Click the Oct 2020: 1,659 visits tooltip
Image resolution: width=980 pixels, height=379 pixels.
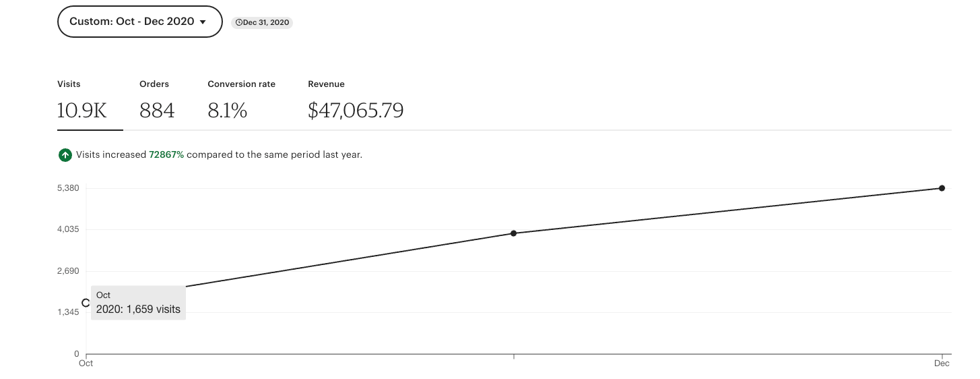coord(139,303)
